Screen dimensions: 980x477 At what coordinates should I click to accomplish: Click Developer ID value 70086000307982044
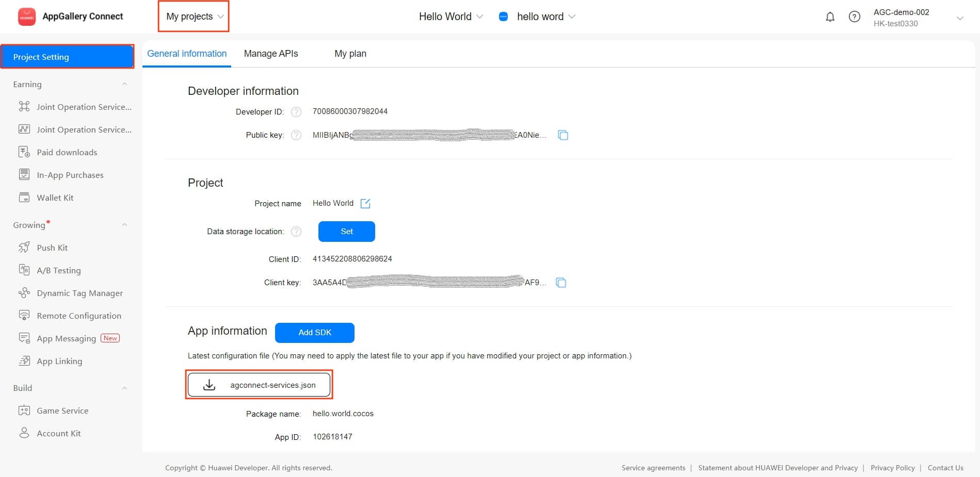tap(350, 111)
